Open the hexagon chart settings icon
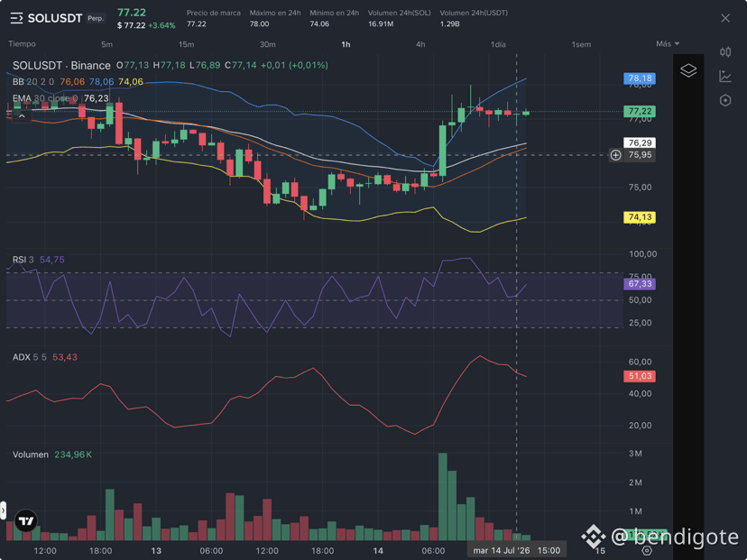This screenshot has height=560, width=747. [x=725, y=100]
